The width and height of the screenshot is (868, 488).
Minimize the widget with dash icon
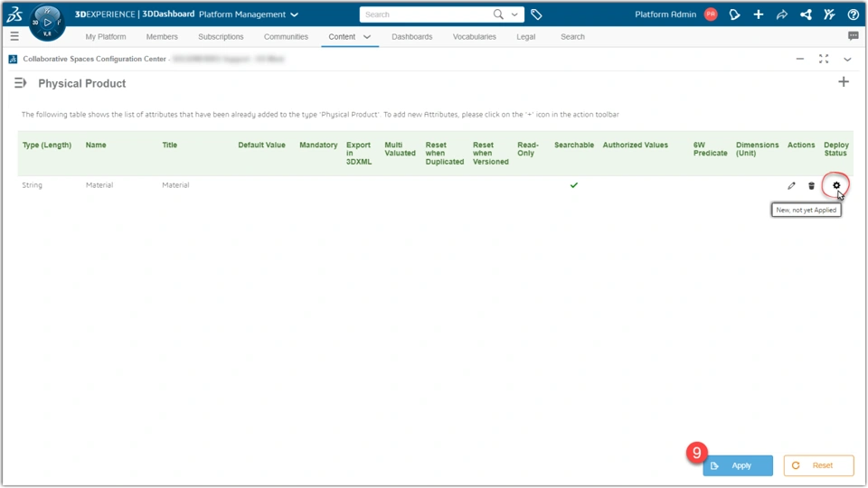800,59
